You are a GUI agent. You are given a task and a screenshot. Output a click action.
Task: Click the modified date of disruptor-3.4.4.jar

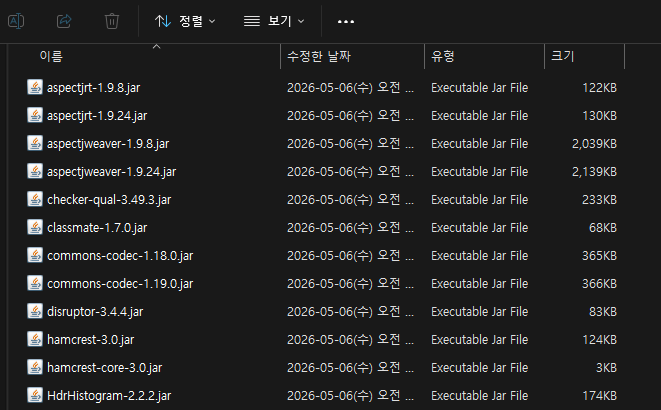pos(350,312)
